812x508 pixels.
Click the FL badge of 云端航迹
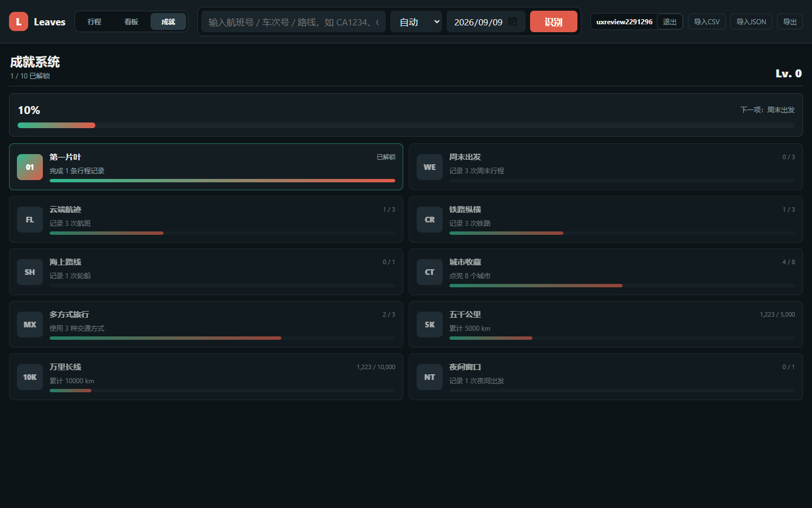point(30,220)
